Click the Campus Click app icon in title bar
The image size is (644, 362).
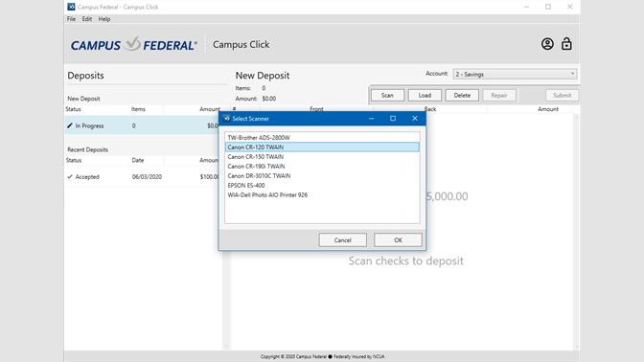[x=72, y=7]
